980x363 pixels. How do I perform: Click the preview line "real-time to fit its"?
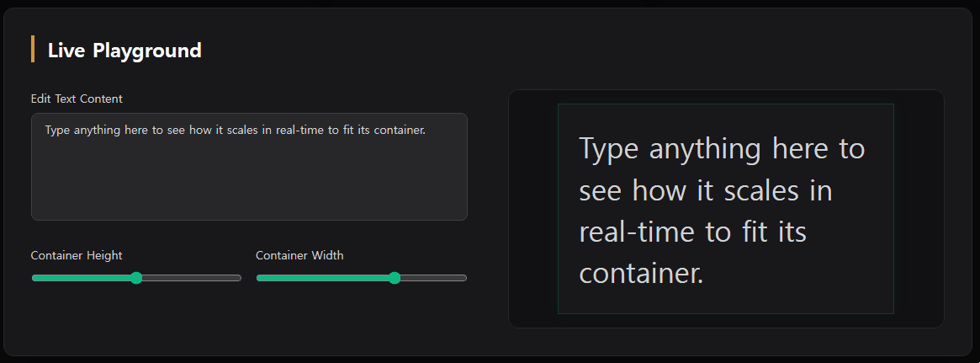click(692, 232)
